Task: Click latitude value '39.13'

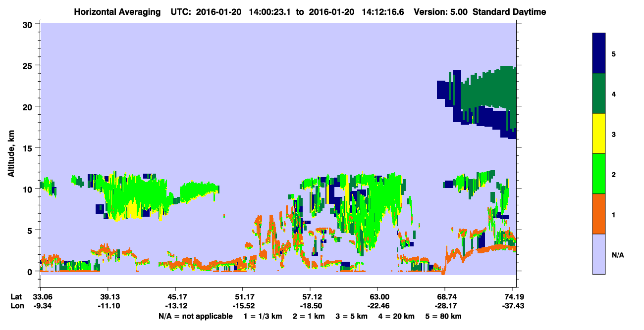Action: pos(107,297)
